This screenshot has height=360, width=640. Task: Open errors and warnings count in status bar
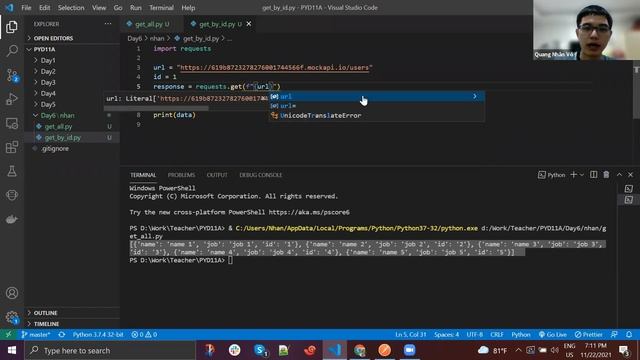click(x=144, y=334)
